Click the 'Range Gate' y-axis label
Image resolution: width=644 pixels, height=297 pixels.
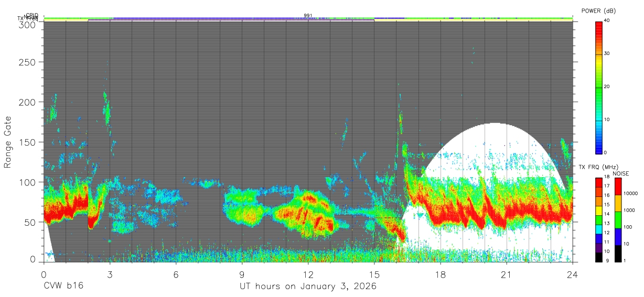[x=8, y=142]
